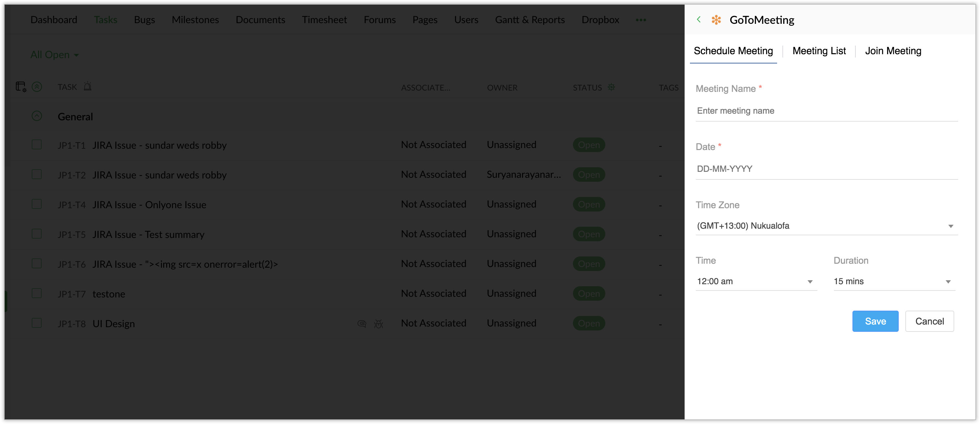Click the reminder bell icon next to TASK

click(x=88, y=86)
